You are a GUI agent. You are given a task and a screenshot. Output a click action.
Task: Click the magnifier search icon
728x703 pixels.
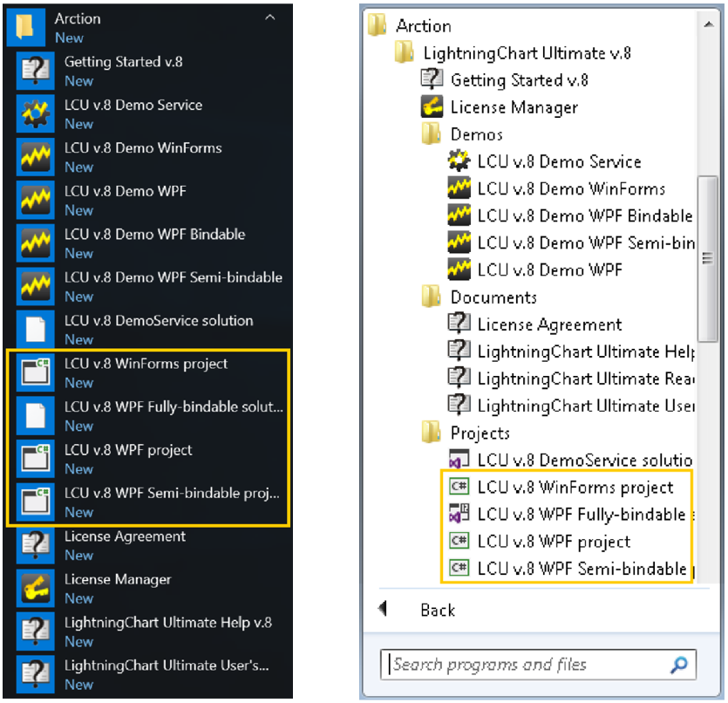679,665
